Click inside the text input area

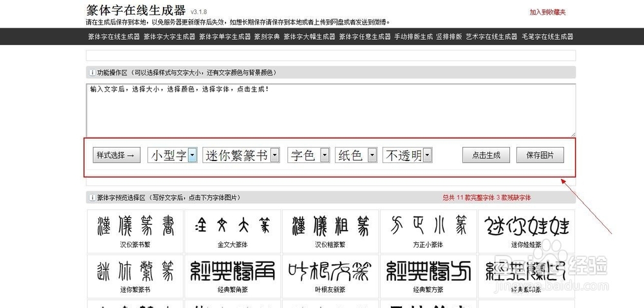coord(330,110)
